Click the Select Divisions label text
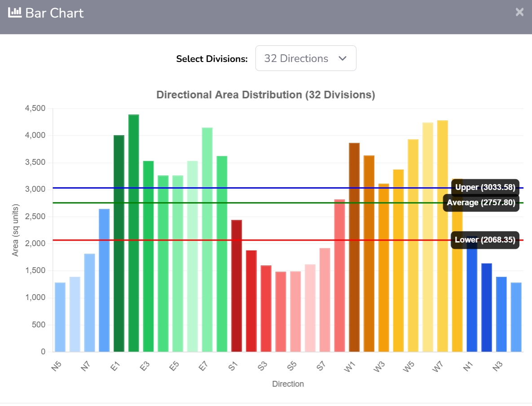Screen dimensions: 532x406 [x=211, y=59]
